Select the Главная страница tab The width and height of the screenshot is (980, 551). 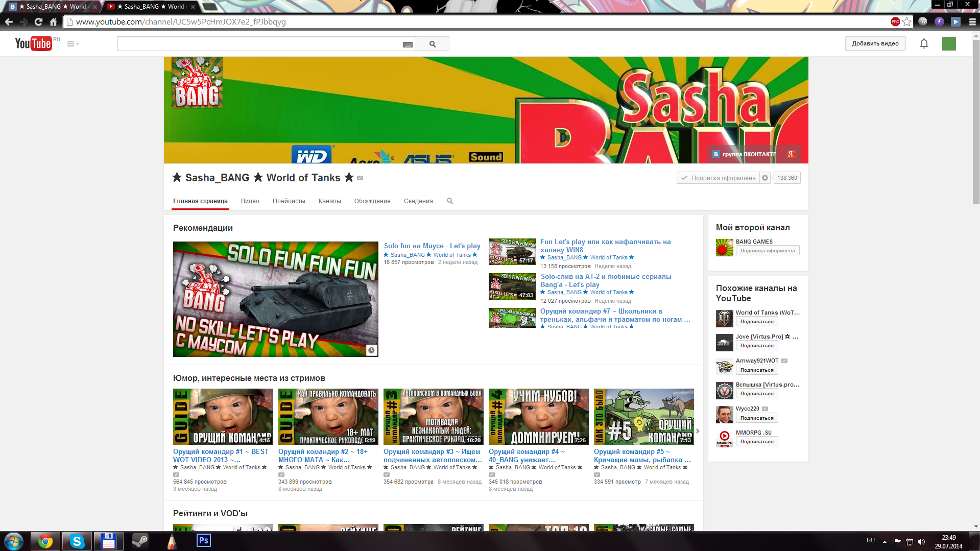point(200,201)
